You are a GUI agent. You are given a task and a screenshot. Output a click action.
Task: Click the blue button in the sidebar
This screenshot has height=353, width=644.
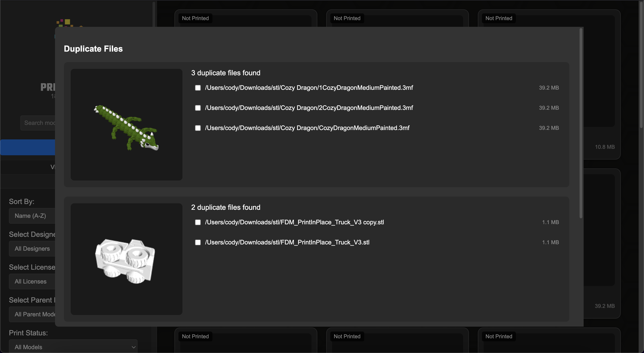pyautogui.click(x=28, y=147)
